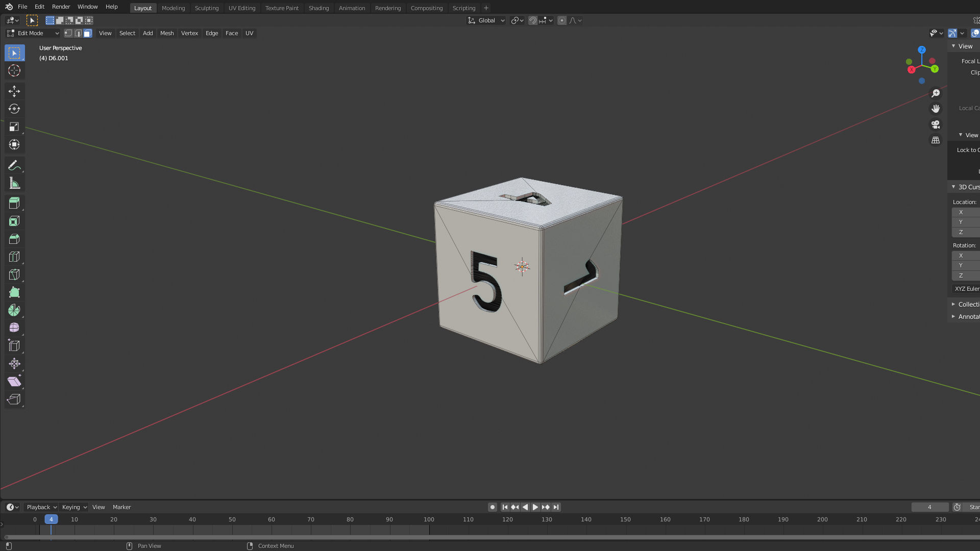Open object visibility eye dropdown
This screenshot has width=980, height=551.
pyautogui.click(x=937, y=33)
